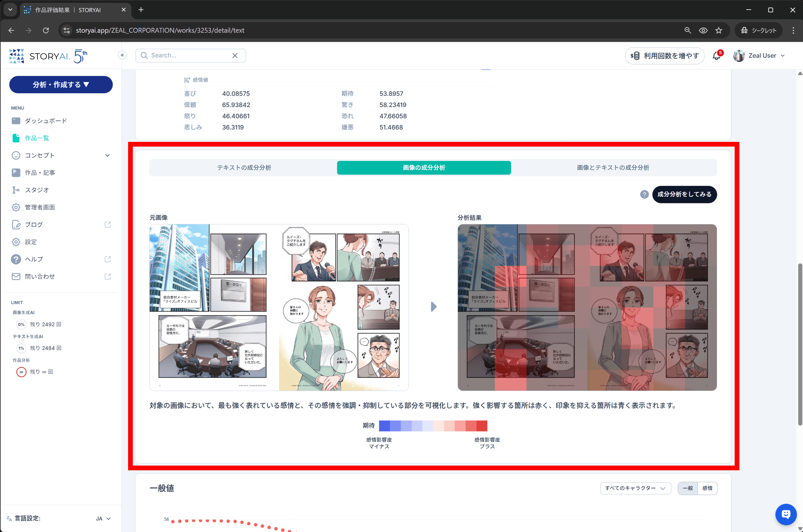Image resolution: width=803 pixels, height=532 pixels.
Task: Click 利用回数を増やす button
Action: (x=664, y=56)
